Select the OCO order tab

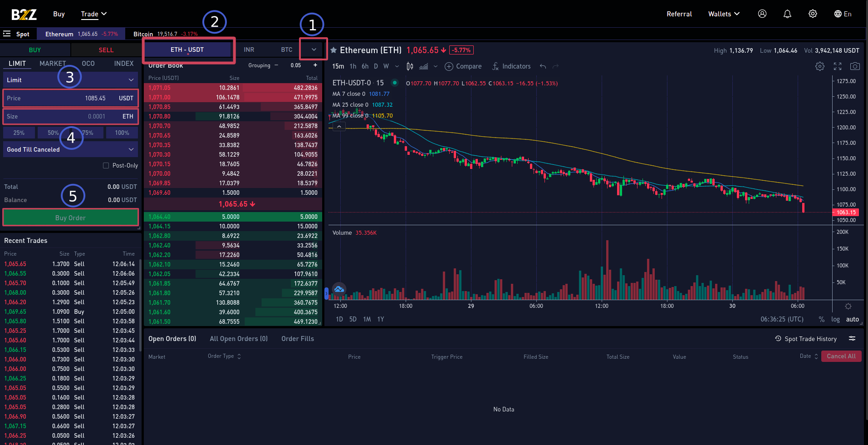point(88,64)
